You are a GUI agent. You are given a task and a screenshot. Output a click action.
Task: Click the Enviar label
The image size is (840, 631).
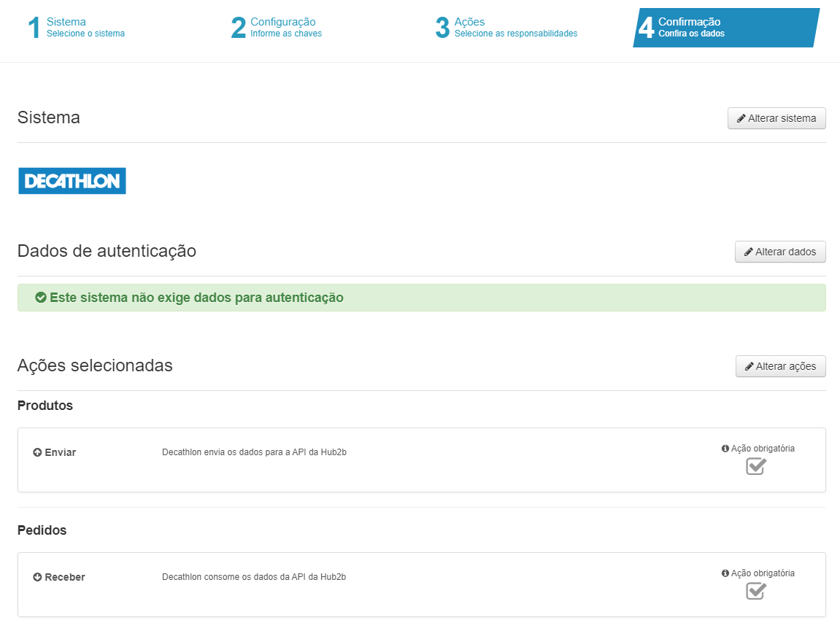(x=61, y=452)
